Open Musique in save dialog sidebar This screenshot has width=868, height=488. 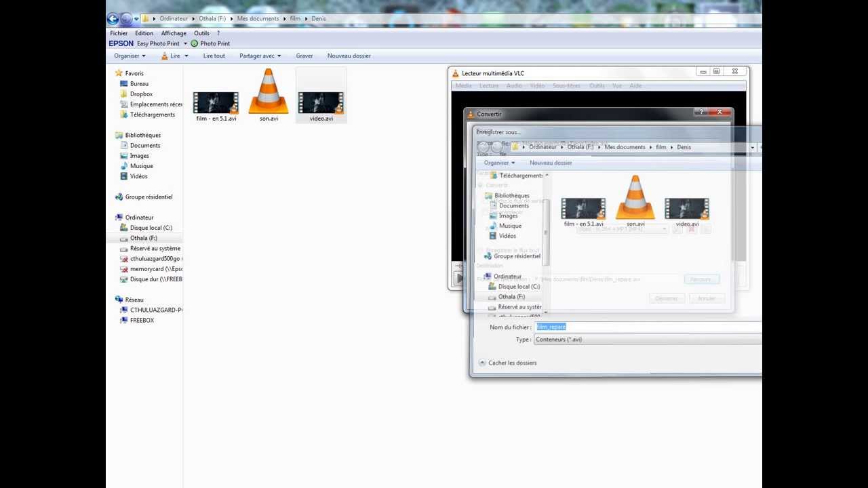(505, 226)
